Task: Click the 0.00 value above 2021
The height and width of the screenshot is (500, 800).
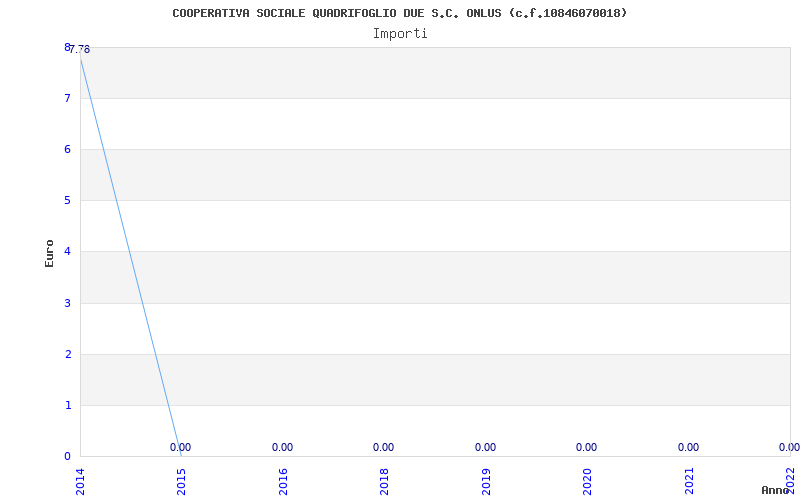Action: coord(688,447)
